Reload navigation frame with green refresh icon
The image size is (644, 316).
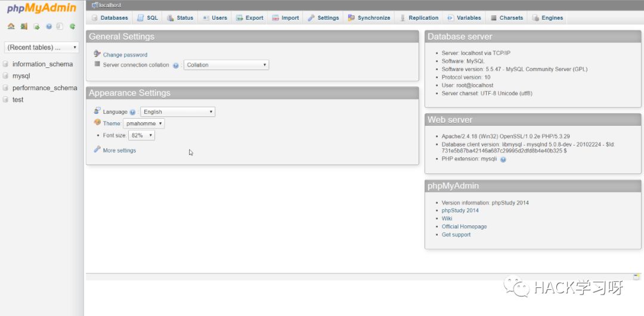tap(72, 26)
